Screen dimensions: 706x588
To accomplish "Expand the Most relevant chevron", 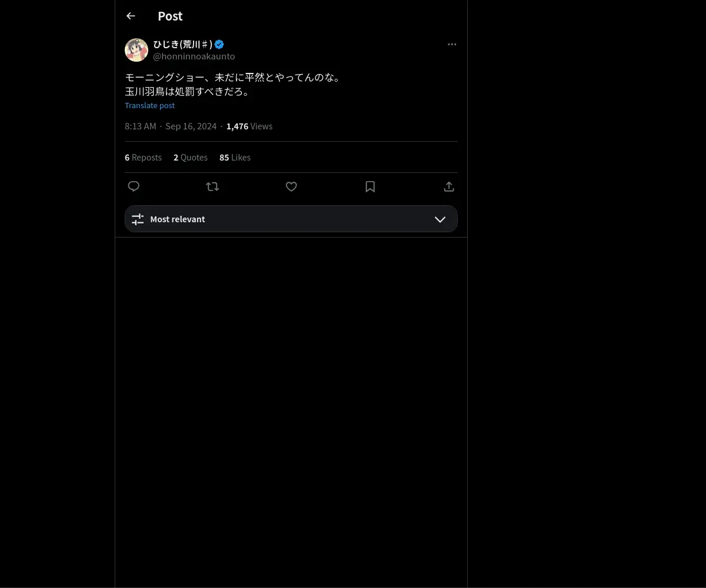I will click(440, 219).
